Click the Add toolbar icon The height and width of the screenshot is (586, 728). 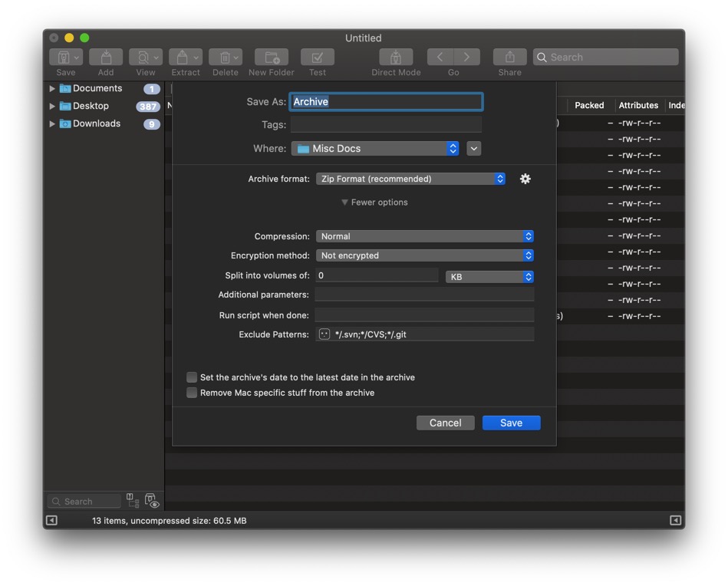[x=106, y=57]
